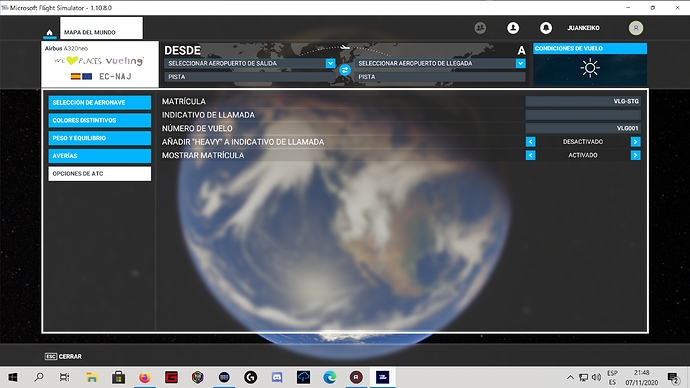
Task: Expand the arrival airport dropdown arrow
Action: coord(521,63)
